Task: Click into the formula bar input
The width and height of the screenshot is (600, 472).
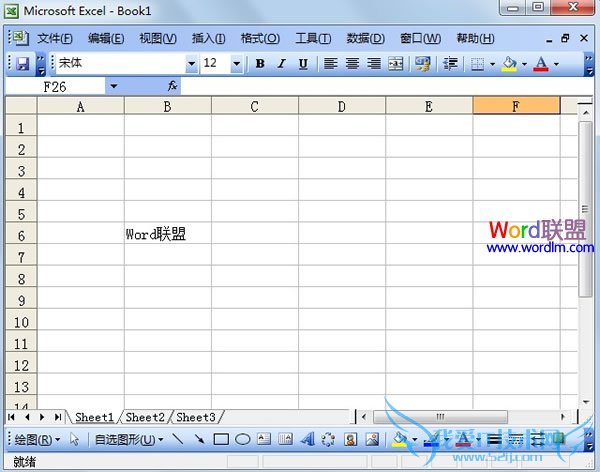Action: tap(386, 87)
